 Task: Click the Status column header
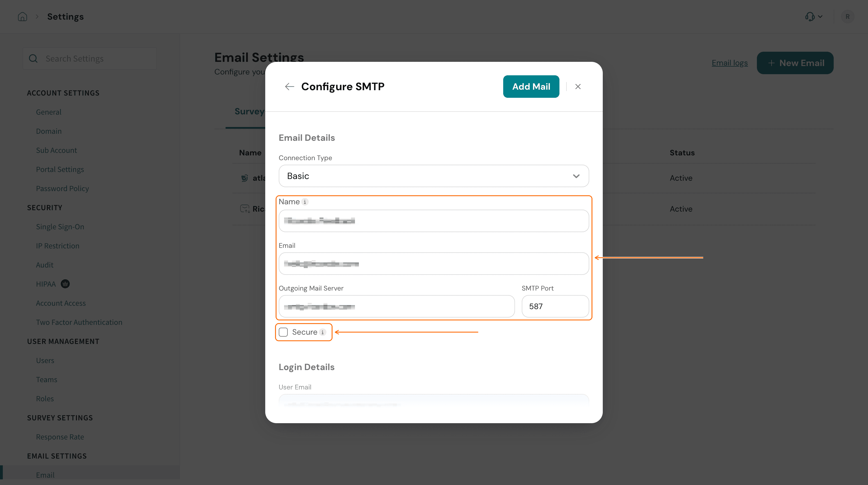pyautogui.click(x=682, y=153)
